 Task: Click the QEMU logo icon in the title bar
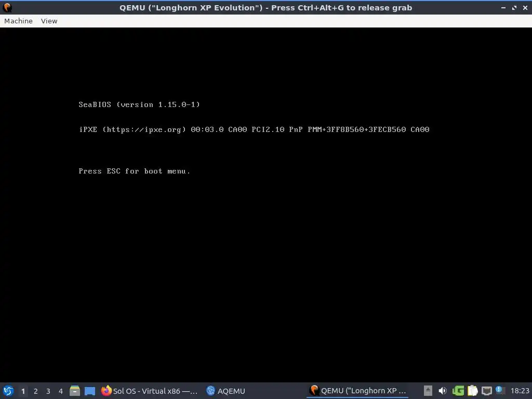coord(7,7)
